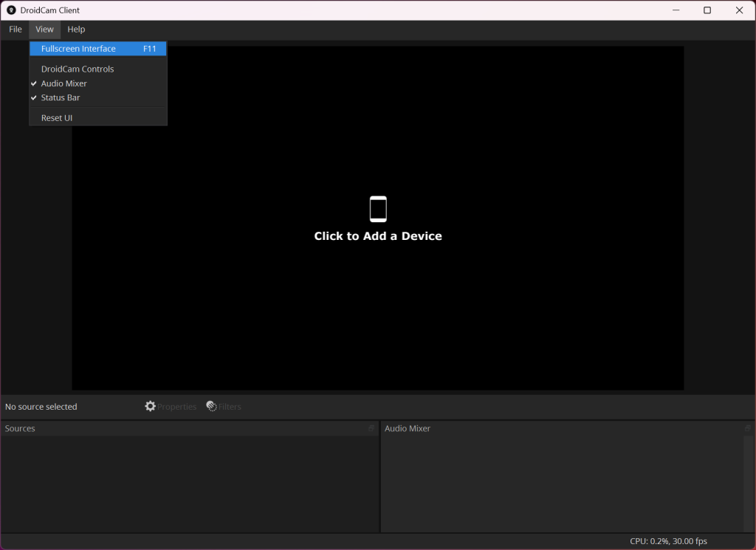Maximize the DroidCam Client window
Screen dimensions: 756x550
click(x=707, y=10)
